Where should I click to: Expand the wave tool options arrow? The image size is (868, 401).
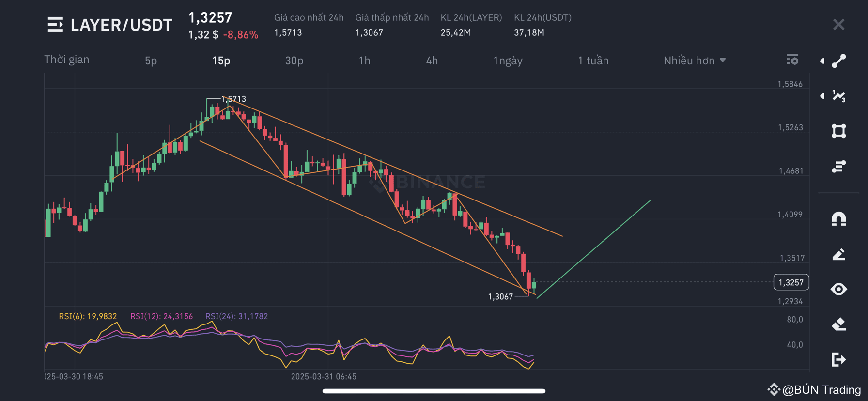tap(822, 96)
